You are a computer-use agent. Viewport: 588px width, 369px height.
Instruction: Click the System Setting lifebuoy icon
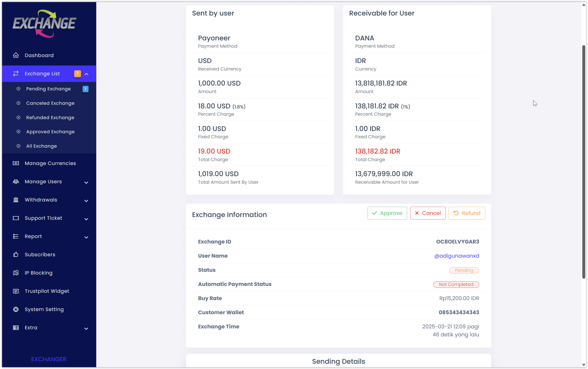click(16, 309)
